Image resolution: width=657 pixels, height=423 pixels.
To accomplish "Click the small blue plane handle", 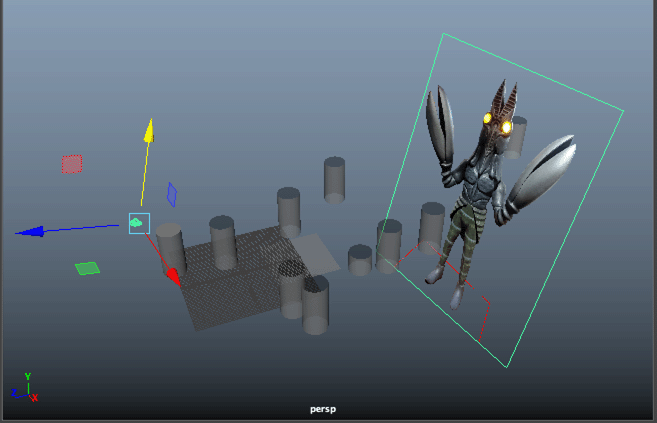I will [171, 193].
